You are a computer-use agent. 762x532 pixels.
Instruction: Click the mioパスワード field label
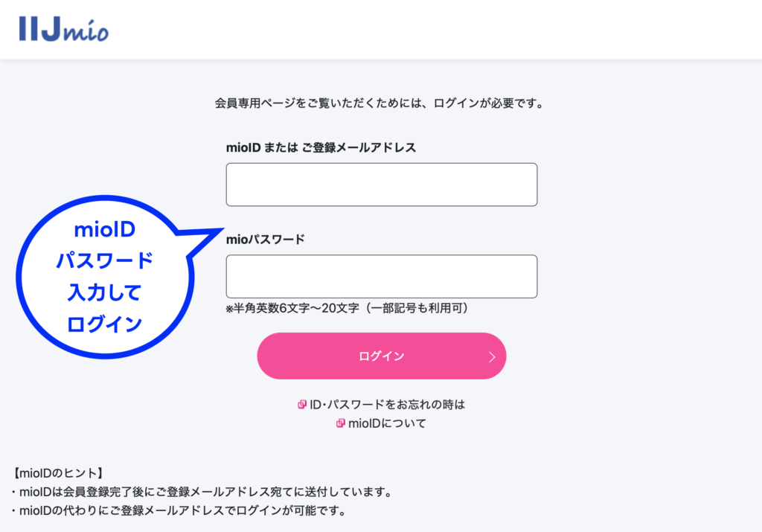click(x=266, y=240)
